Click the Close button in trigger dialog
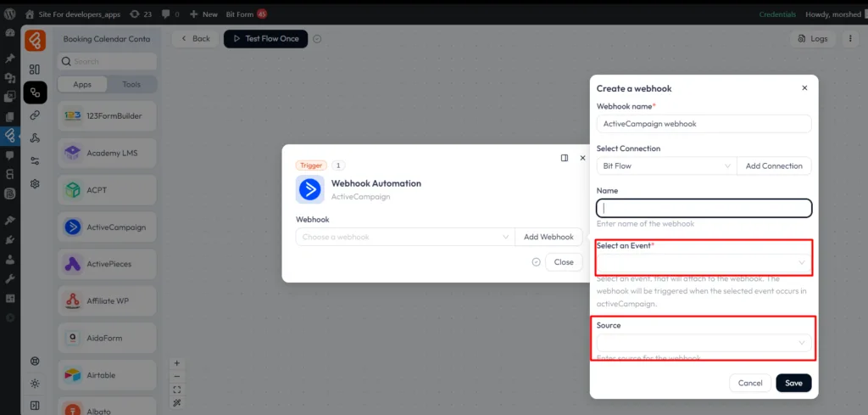The width and height of the screenshot is (868, 415). 564,262
